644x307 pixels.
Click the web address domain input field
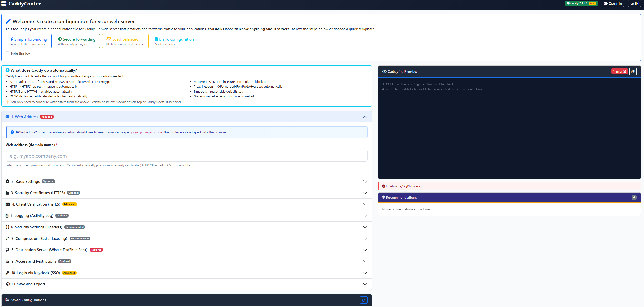click(x=187, y=156)
